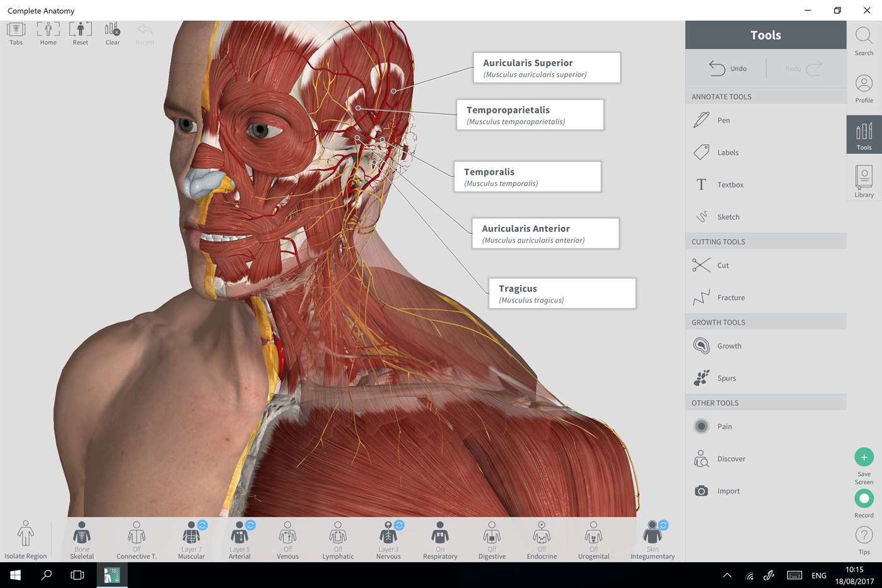Open the Pain tool
882x588 pixels.
point(765,427)
